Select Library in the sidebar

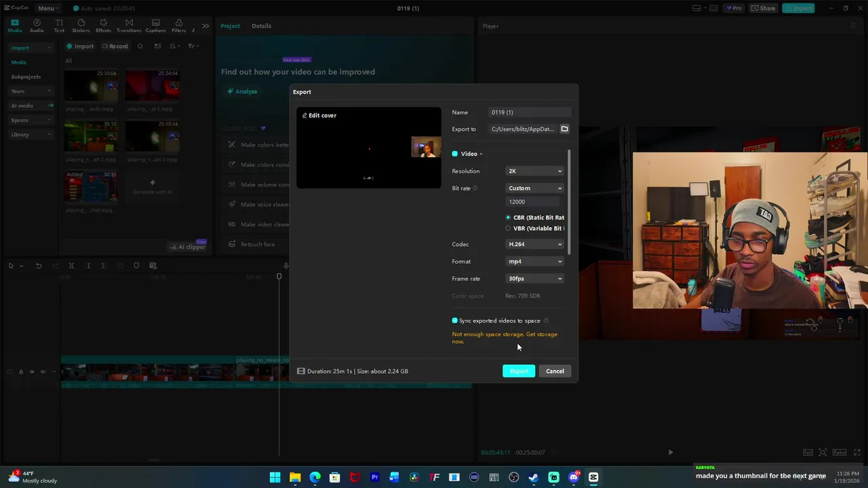click(31, 134)
